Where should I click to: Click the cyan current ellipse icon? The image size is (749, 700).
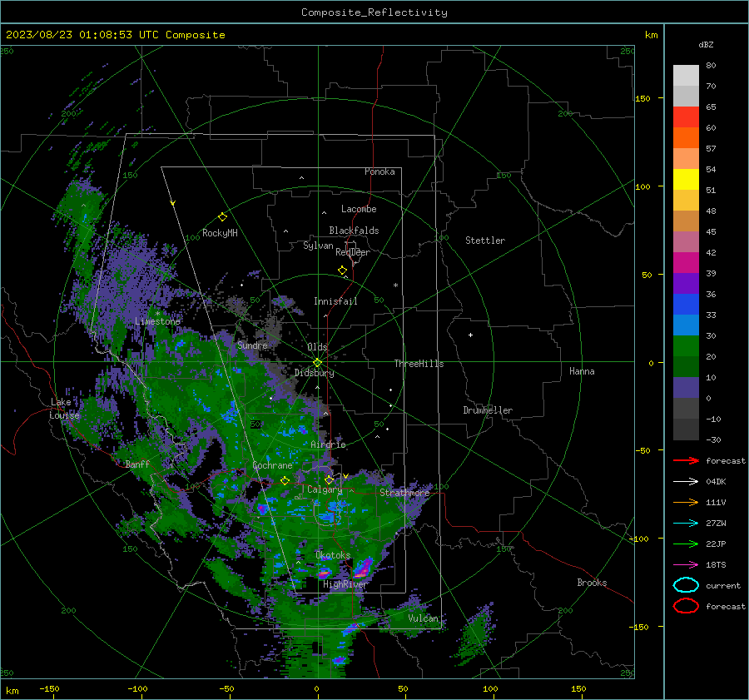coord(686,585)
